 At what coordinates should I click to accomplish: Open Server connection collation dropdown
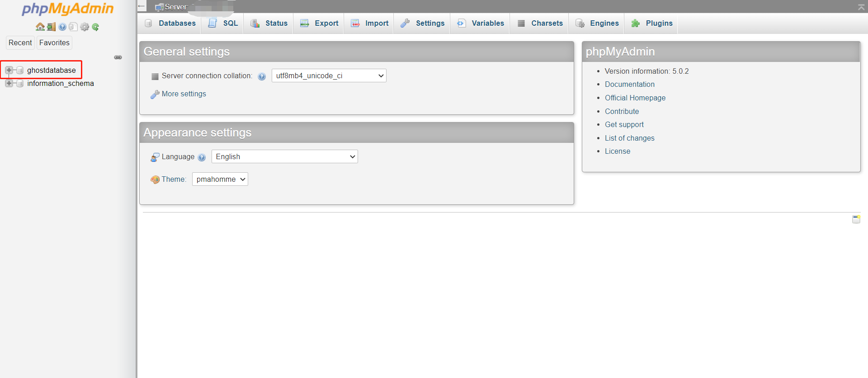[x=329, y=76]
